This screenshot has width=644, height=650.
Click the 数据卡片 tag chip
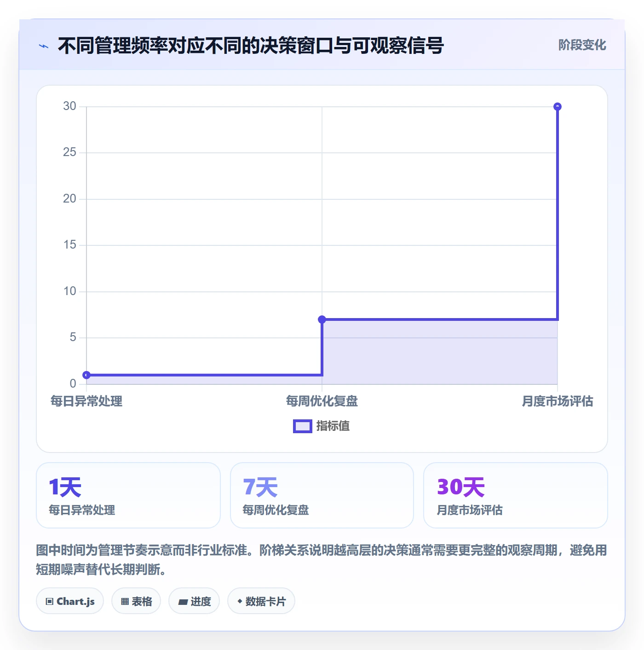click(x=261, y=601)
